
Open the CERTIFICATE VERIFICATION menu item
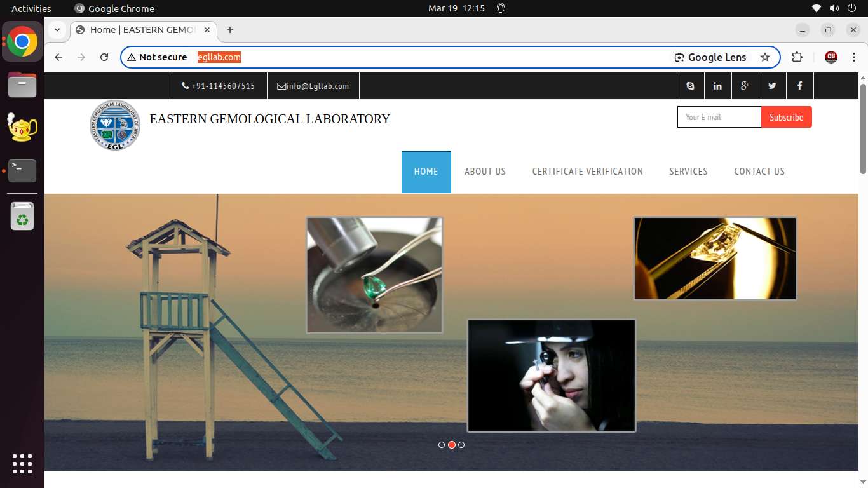(x=588, y=172)
